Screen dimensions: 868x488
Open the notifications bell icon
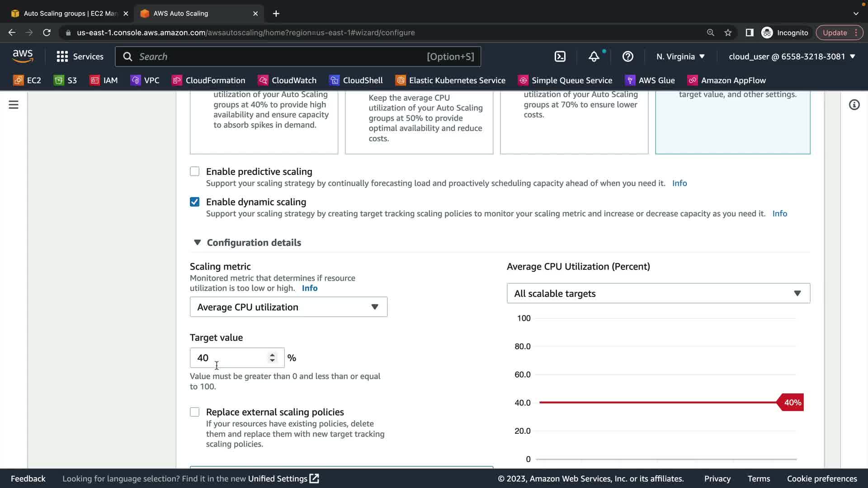coord(594,56)
